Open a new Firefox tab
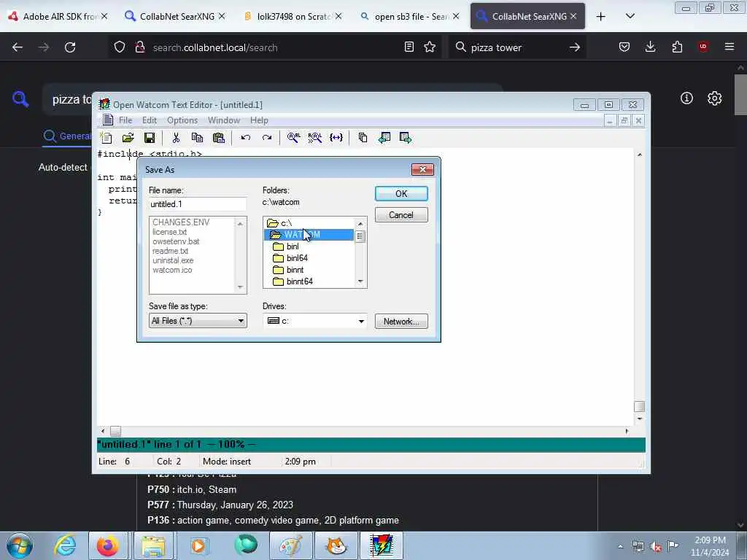 601,17
